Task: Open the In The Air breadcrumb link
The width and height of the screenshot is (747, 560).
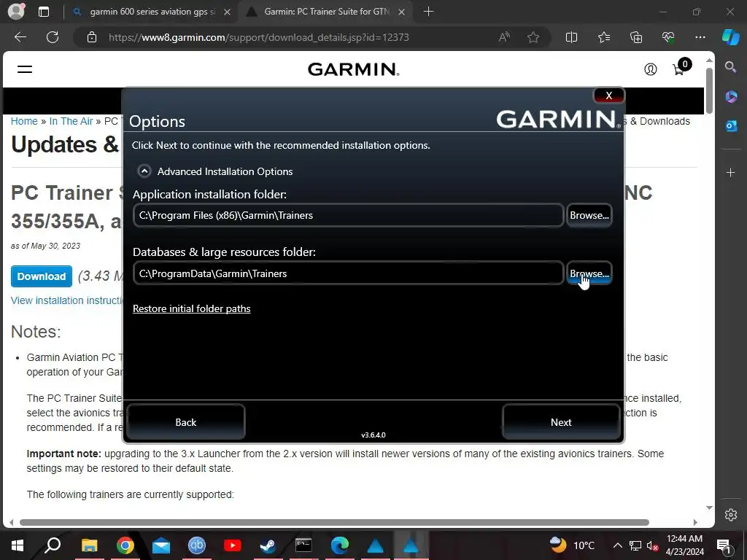Action: pyautogui.click(x=71, y=121)
